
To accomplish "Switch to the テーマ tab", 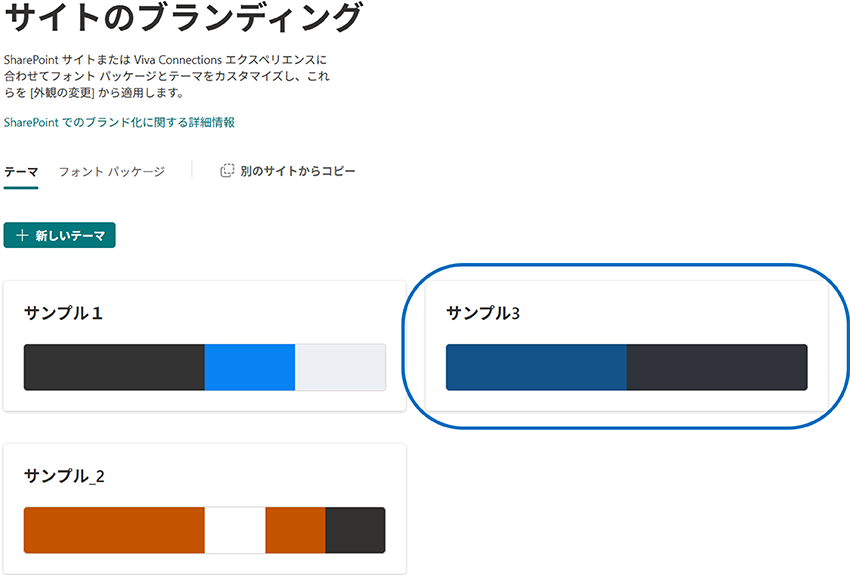I will tap(21, 171).
